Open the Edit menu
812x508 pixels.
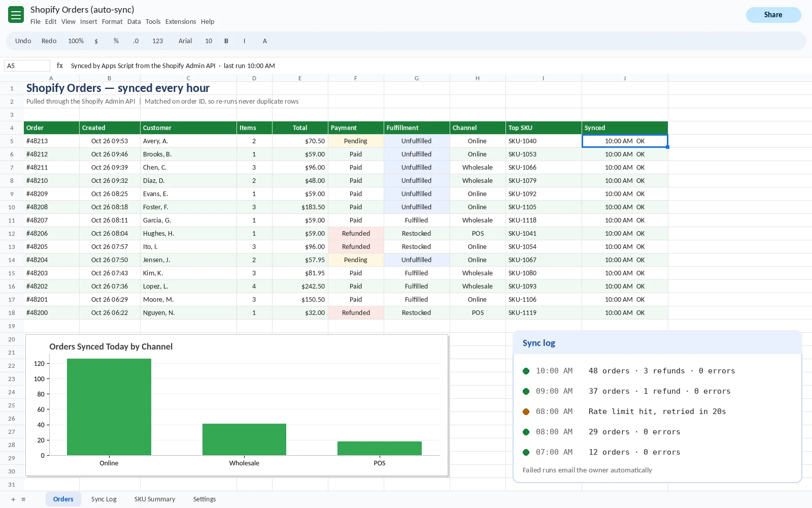point(51,22)
